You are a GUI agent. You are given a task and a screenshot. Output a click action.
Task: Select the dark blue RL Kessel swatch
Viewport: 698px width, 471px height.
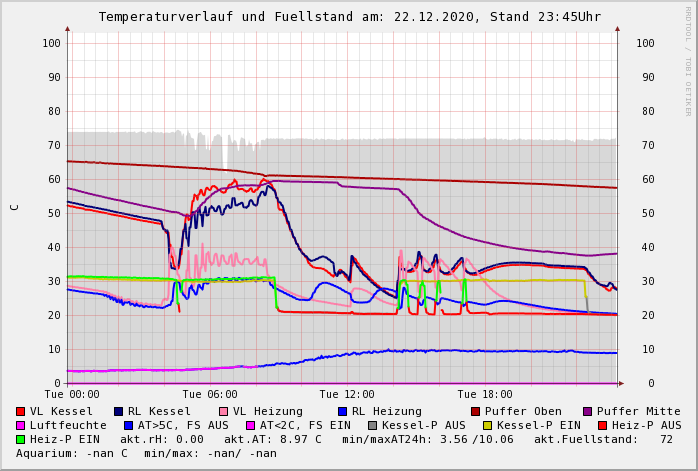[x=119, y=411]
